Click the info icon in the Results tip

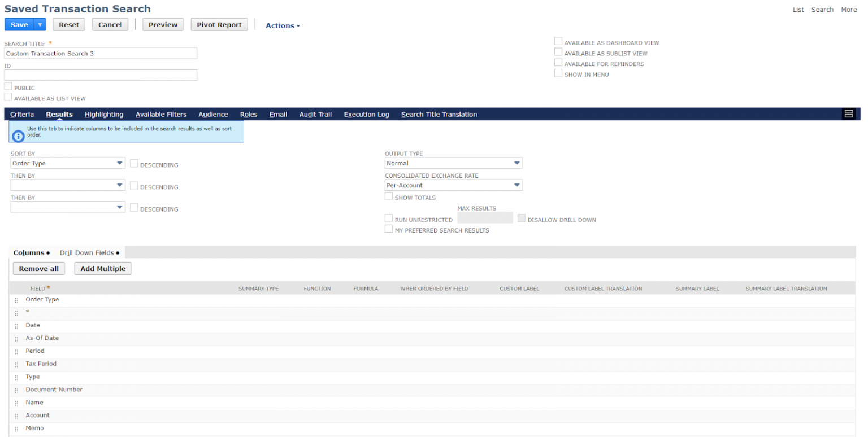pos(18,136)
